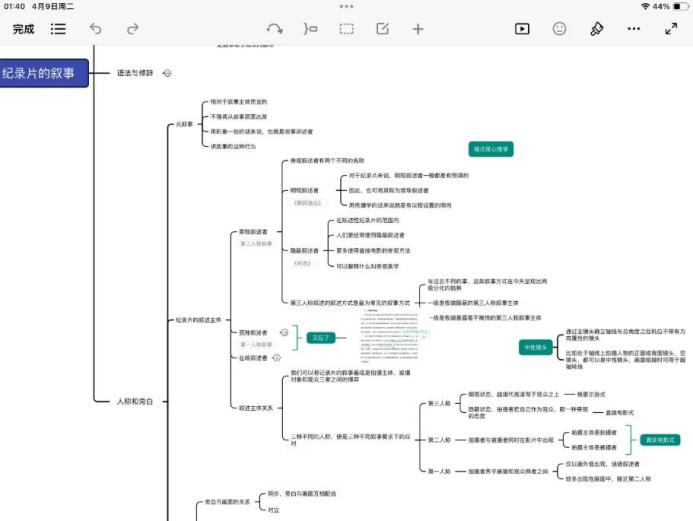Undo the last edit
The width and height of the screenshot is (693, 521).
click(x=96, y=29)
